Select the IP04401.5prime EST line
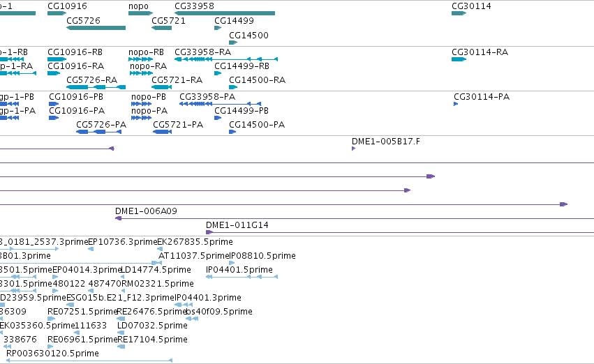The height and width of the screenshot is (364, 594). point(242,277)
